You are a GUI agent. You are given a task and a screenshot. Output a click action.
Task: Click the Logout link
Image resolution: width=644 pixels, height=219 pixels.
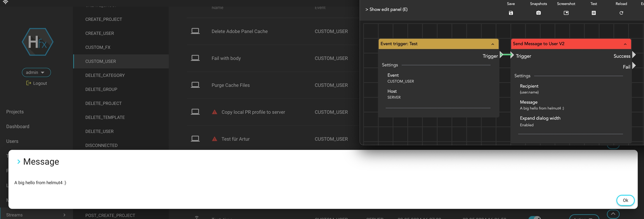(x=37, y=83)
